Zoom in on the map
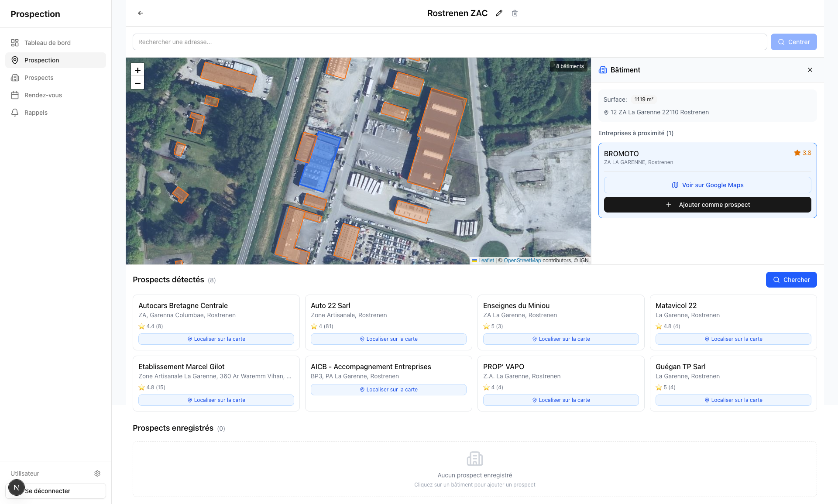 pos(137,70)
